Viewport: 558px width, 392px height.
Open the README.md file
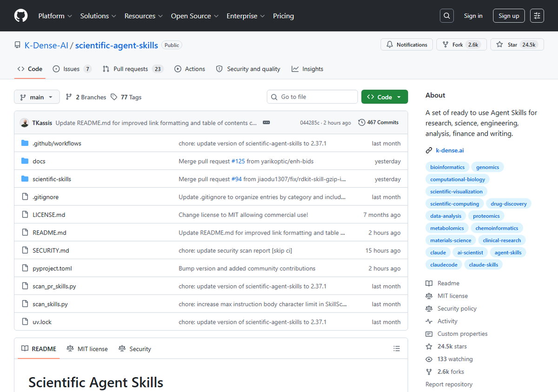click(x=49, y=233)
